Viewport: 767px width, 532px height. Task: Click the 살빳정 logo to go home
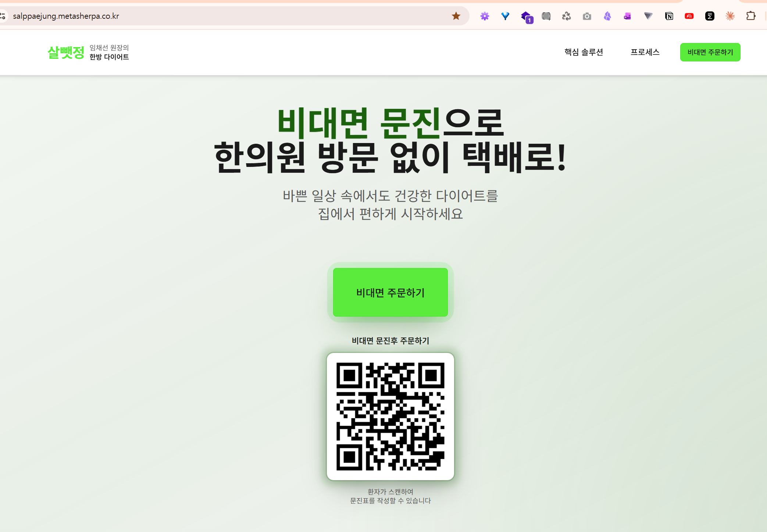coord(66,52)
